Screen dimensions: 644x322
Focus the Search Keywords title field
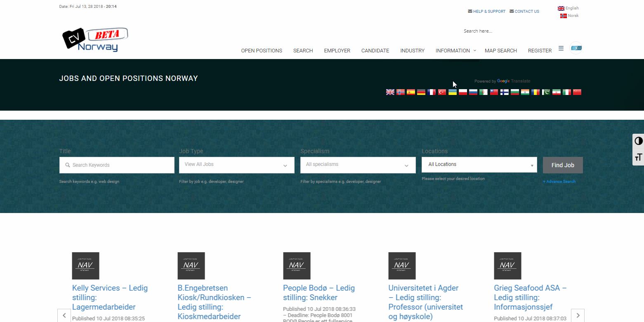pos(117,165)
